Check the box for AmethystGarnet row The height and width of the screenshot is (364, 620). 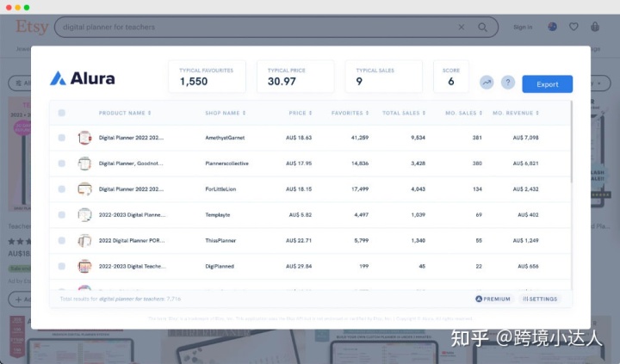[62, 138]
